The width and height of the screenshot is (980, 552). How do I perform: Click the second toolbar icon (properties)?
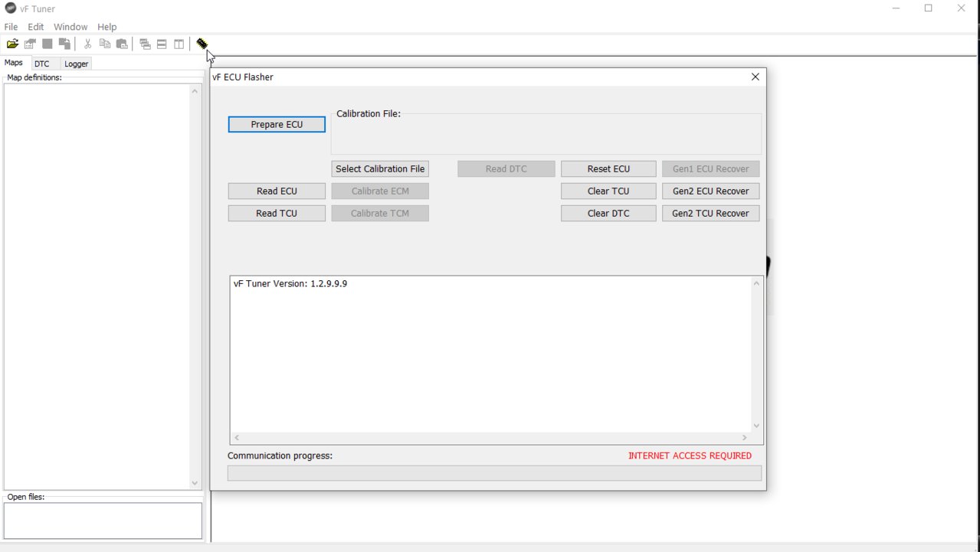tap(30, 44)
